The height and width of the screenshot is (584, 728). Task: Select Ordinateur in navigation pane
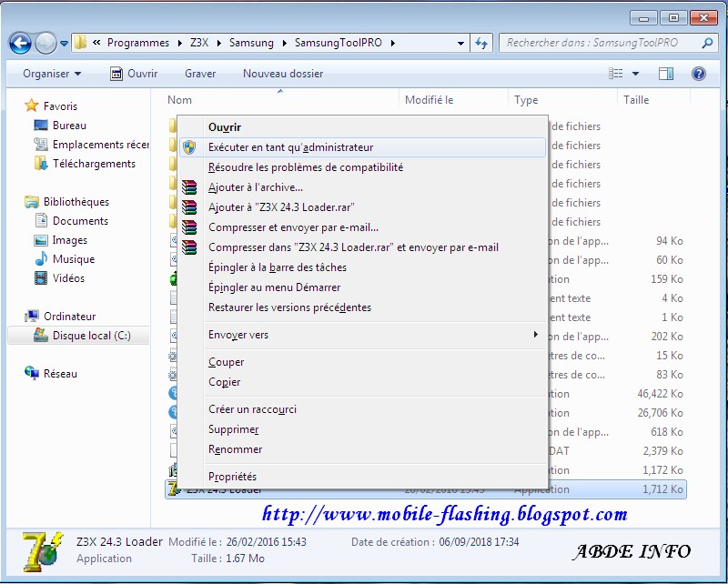pos(60,317)
